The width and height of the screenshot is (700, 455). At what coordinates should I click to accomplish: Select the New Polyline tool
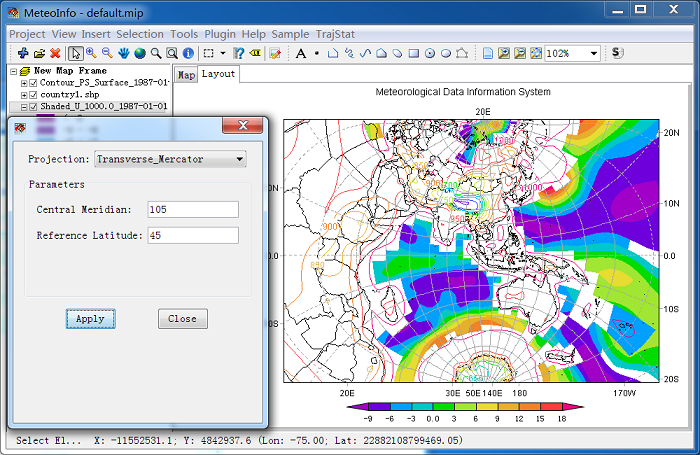333,54
